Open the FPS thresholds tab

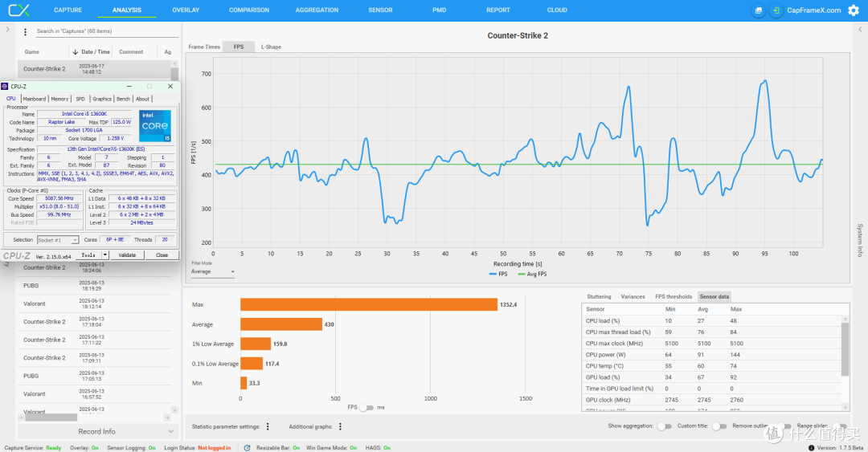(x=674, y=296)
